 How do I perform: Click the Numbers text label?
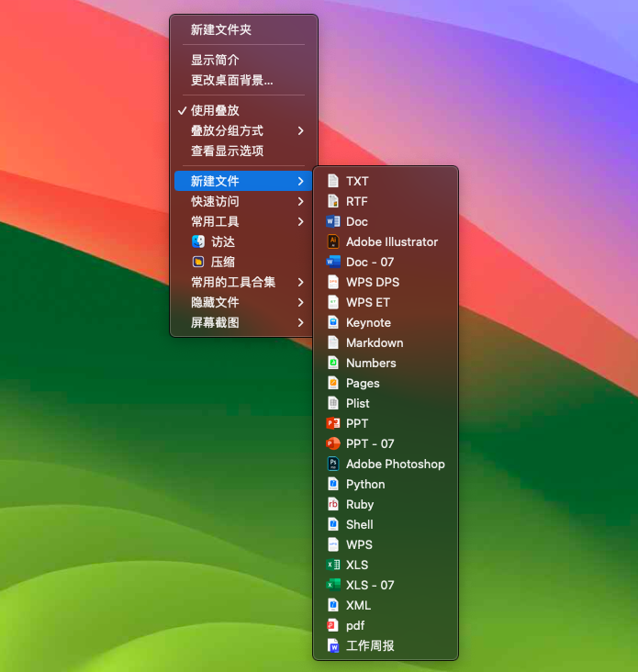pyautogui.click(x=371, y=363)
